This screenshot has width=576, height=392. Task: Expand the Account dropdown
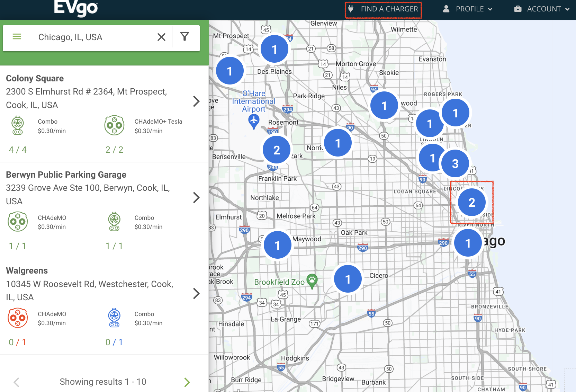[x=542, y=9]
